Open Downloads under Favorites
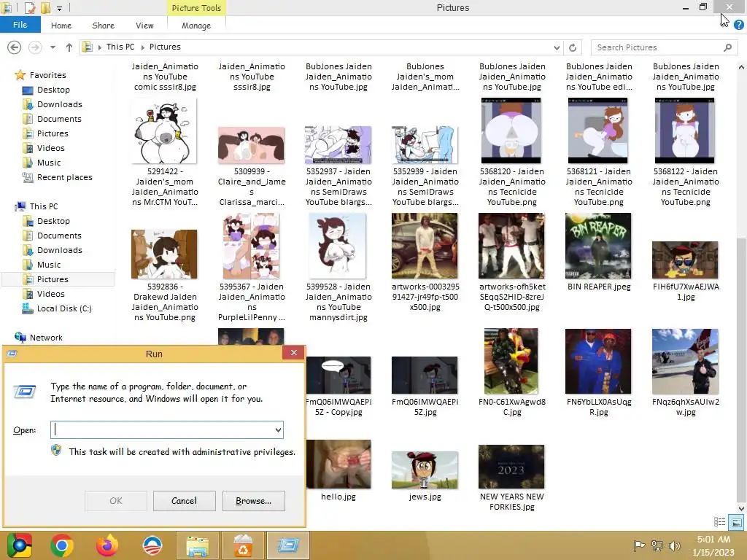 point(60,104)
